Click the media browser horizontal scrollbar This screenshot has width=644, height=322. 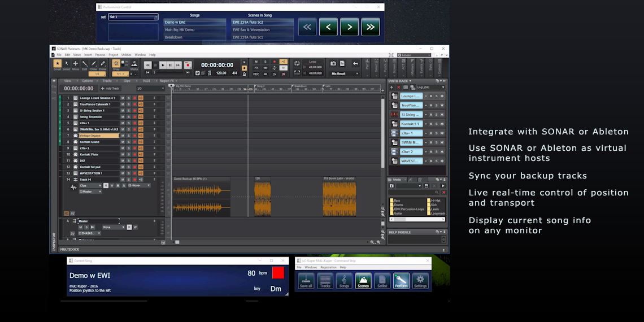(x=417, y=219)
